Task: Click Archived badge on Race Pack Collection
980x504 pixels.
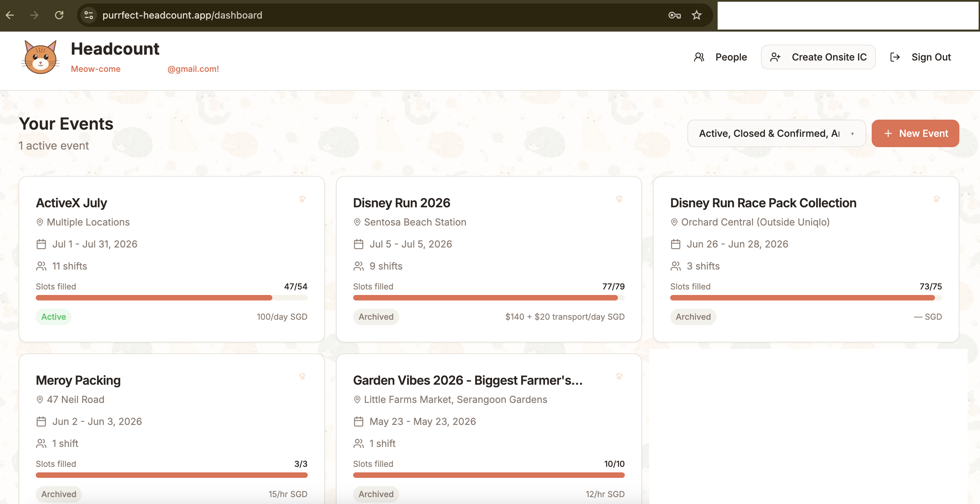Action: coord(693,317)
